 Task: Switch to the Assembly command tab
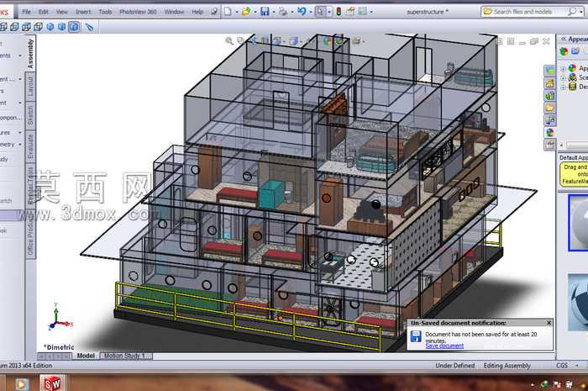(30, 54)
